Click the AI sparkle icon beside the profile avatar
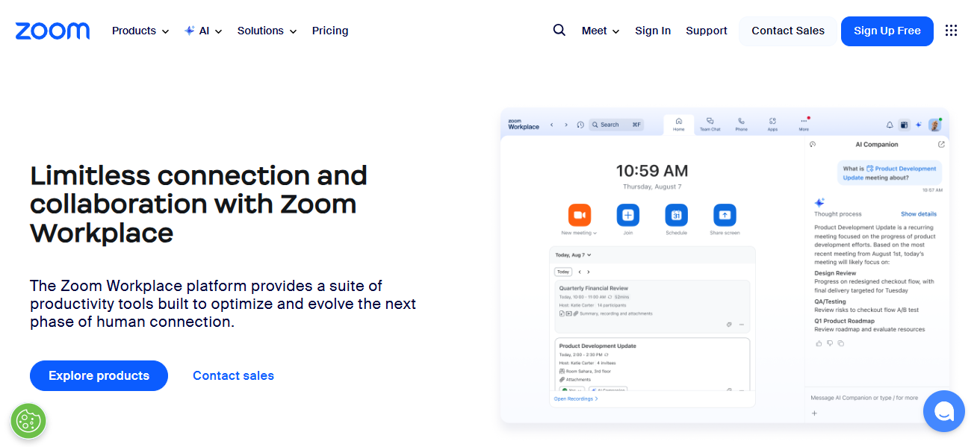Image resolution: width=980 pixels, height=447 pixels. point(918,125)
